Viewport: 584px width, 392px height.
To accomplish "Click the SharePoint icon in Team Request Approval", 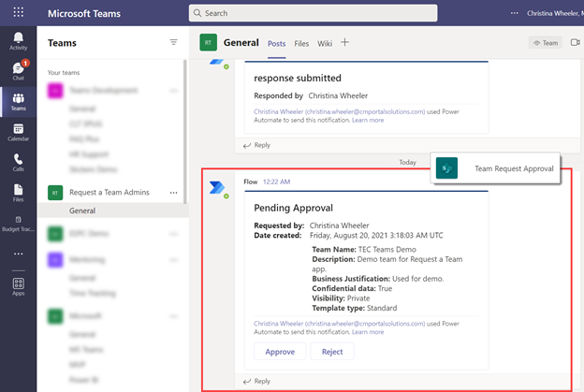I will (x=447, y=168).
